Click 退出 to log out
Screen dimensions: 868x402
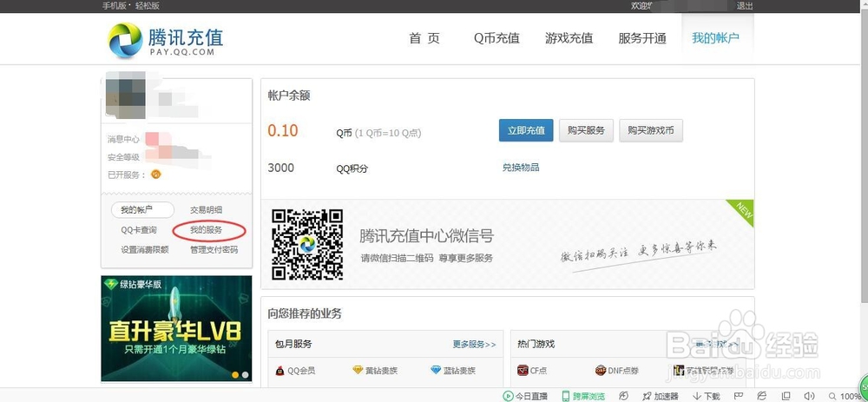745,5
